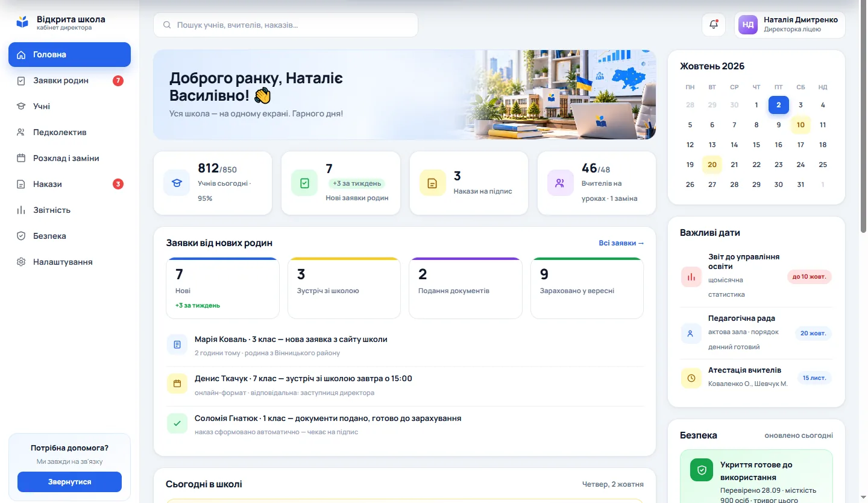The image size is (868, 503).
Task: Open Всі заявки link
Action: coord(621,243)
